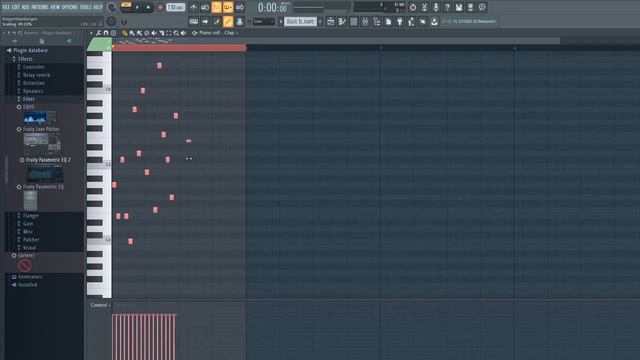Open the EDIT menu
Viewport: 640px width, 360px height.
pyautogui.click(x=16, y=7)
